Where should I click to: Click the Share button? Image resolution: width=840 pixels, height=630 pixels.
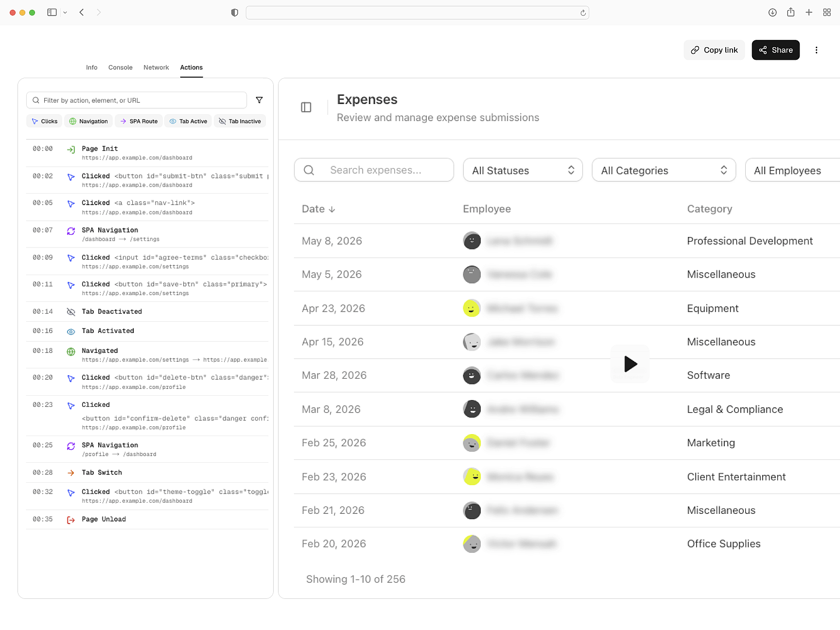(775, 50)
